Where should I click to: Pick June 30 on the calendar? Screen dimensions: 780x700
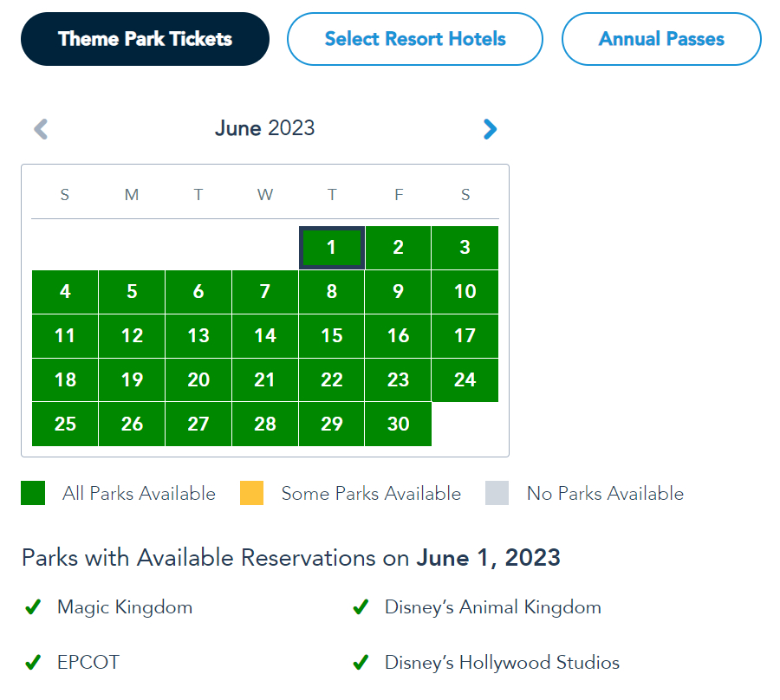398,425
